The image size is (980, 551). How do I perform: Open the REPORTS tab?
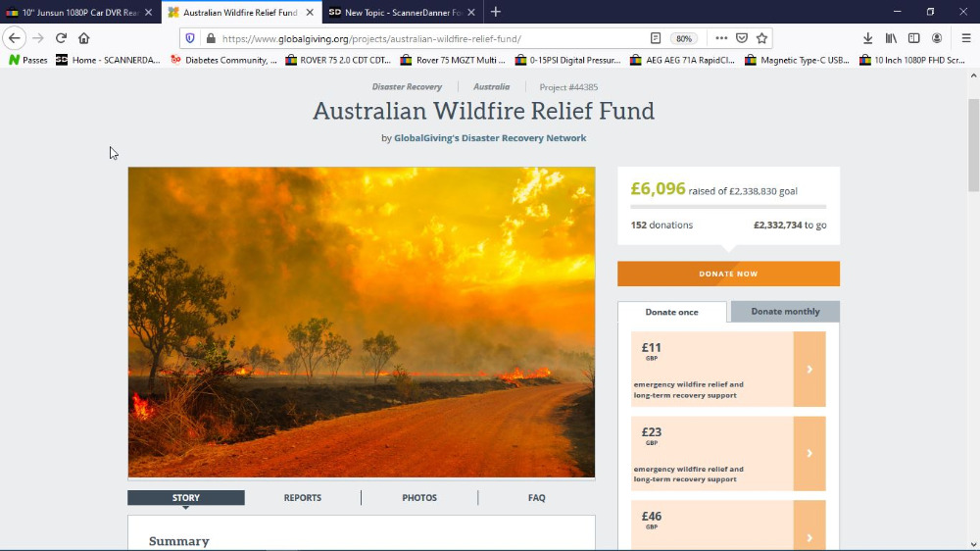[302, 498]
